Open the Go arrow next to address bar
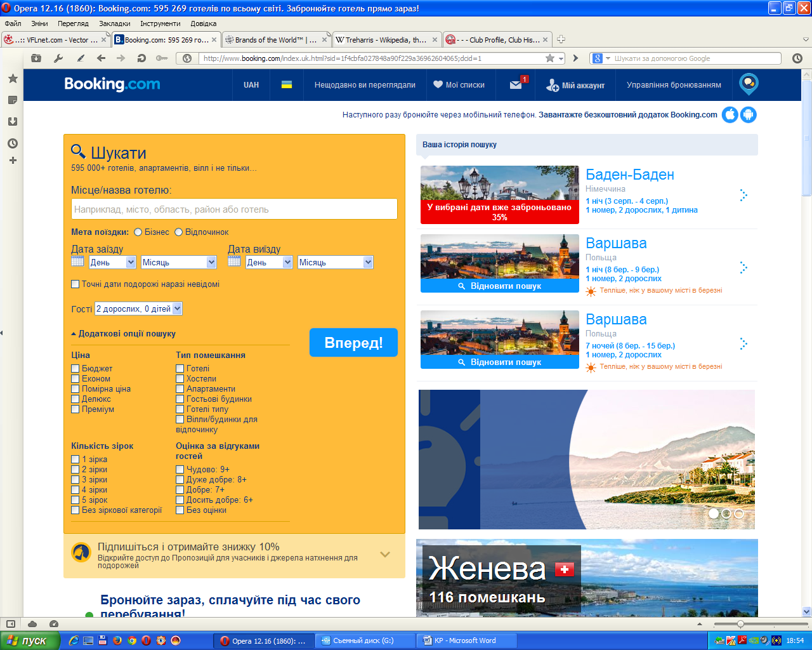Viewport: 812px width, 650px height. click(575, 58)
